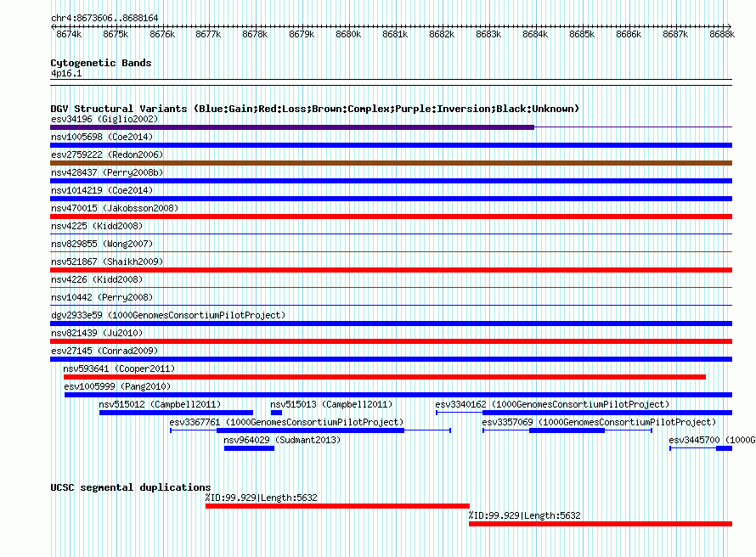The height and width of the screenshot is (557, 756).
Task: Click the 4p16.1 band label
Action: tap(66, 73)
